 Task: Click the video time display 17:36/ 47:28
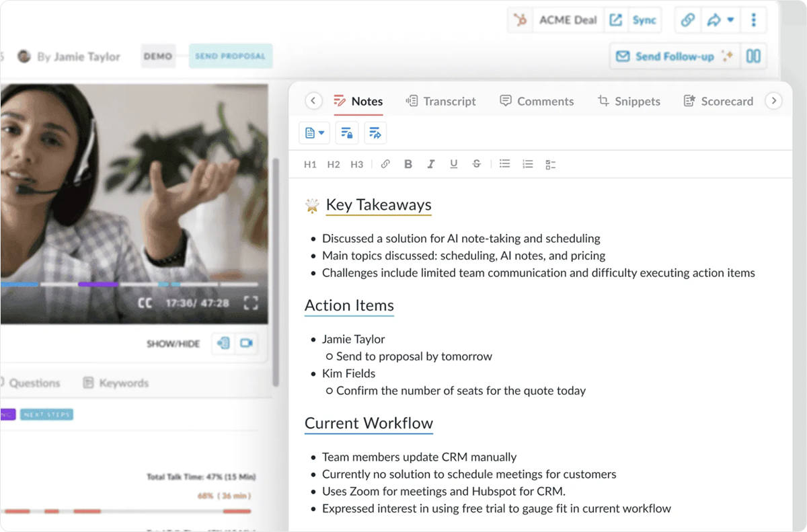point(197,303)
